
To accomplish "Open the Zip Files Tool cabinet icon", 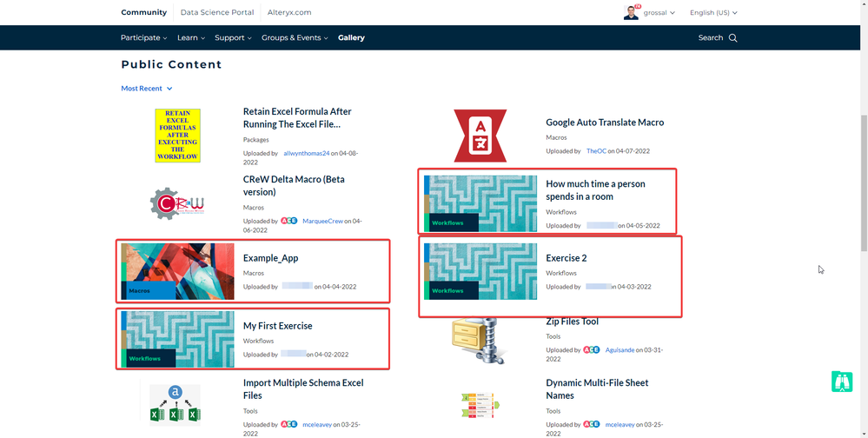I will click(478, 341).
